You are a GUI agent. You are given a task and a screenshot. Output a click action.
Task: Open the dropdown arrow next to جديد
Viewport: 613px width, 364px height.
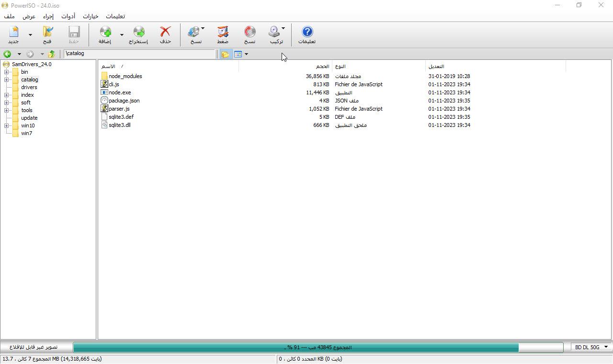pyautogui.click(x=31, y=34)
